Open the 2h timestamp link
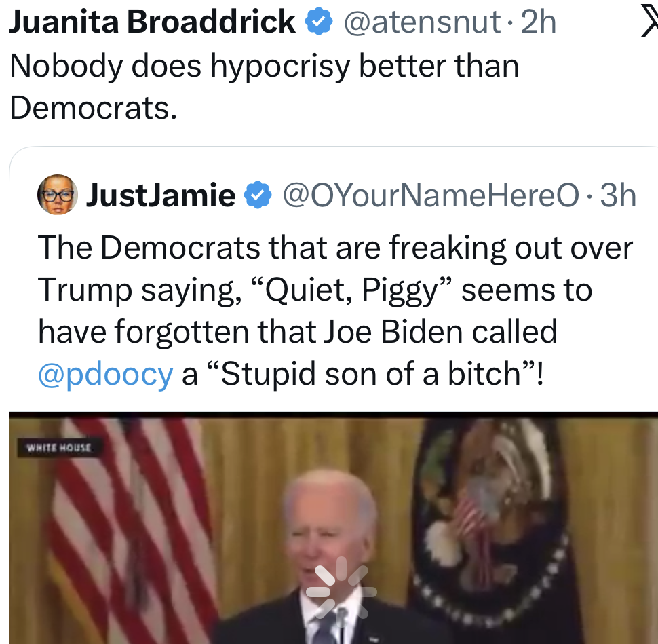658x644 pixels. click(537, 23)
